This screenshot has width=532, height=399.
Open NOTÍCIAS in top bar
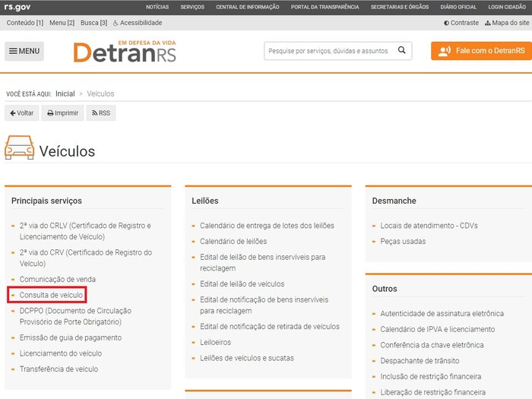coord(157,7)
